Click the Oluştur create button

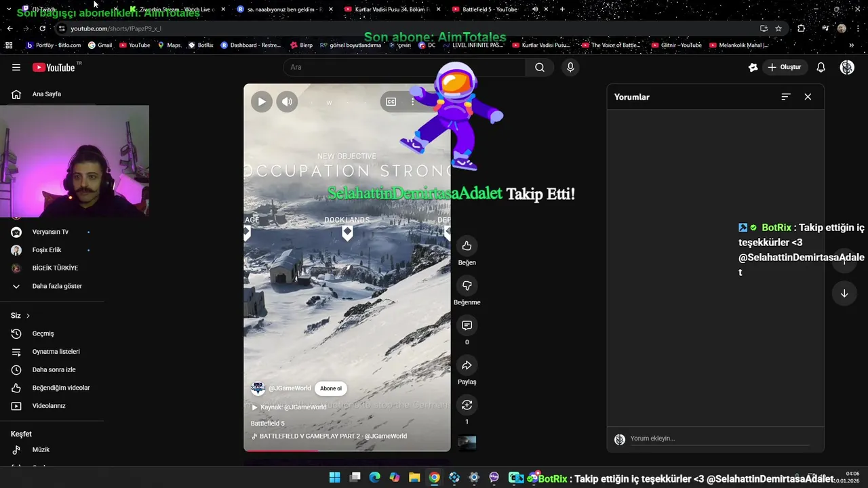click(785, 67)
